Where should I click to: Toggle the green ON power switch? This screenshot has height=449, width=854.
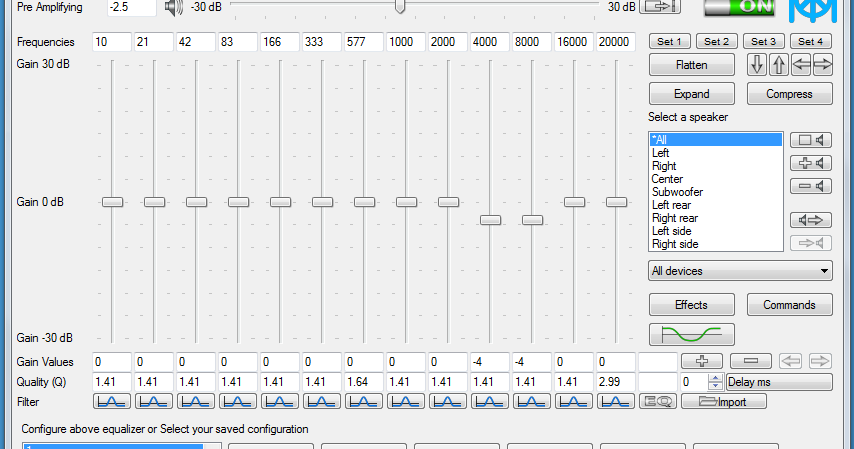click(739, 8)
